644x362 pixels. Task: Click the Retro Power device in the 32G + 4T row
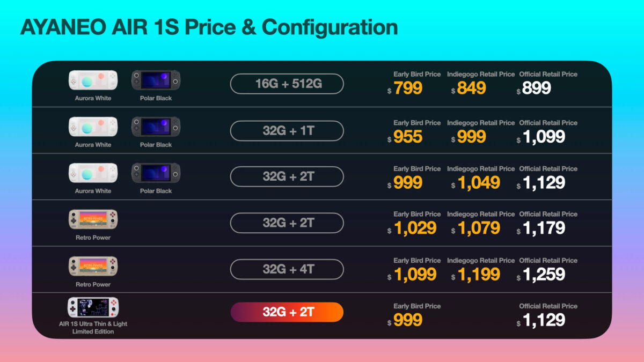tap(93, 267)
